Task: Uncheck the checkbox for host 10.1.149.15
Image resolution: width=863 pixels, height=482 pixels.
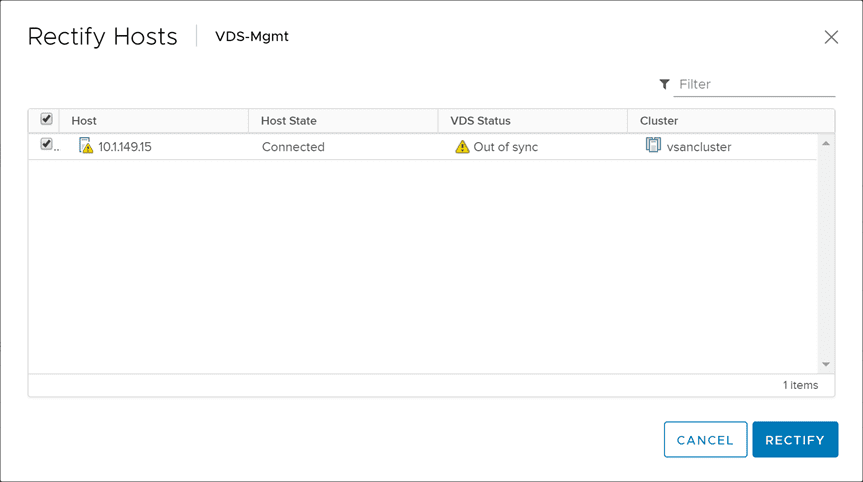Action: (46, 145)
